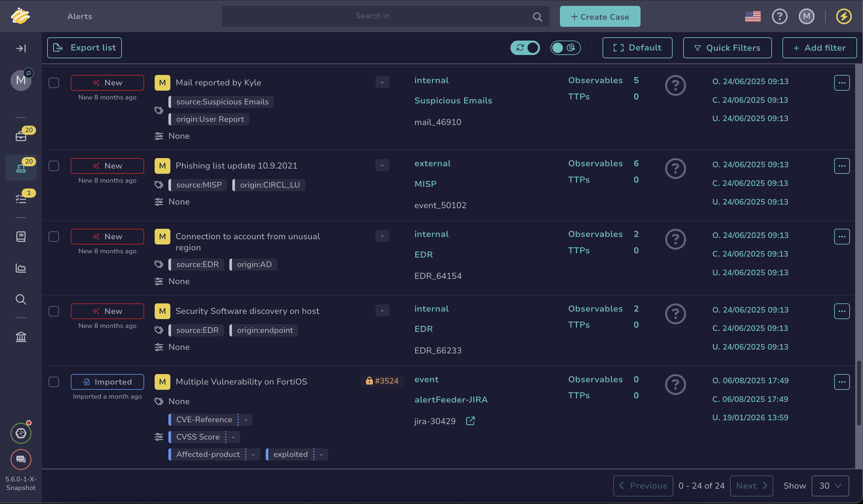The height and width of the screenshot is (504, 863).
Task: Open the language flag menu
Action: 753,16
